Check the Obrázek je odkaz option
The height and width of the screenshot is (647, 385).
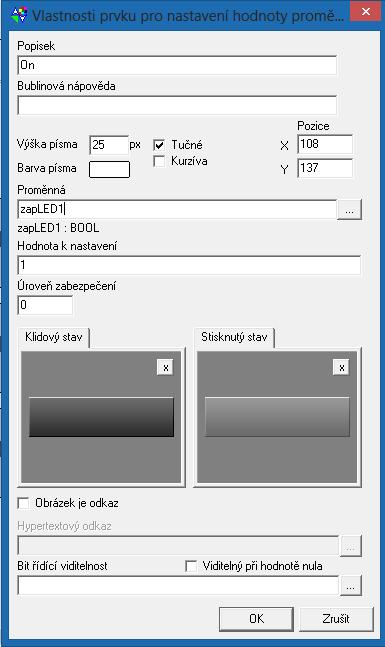coord(24,503)
